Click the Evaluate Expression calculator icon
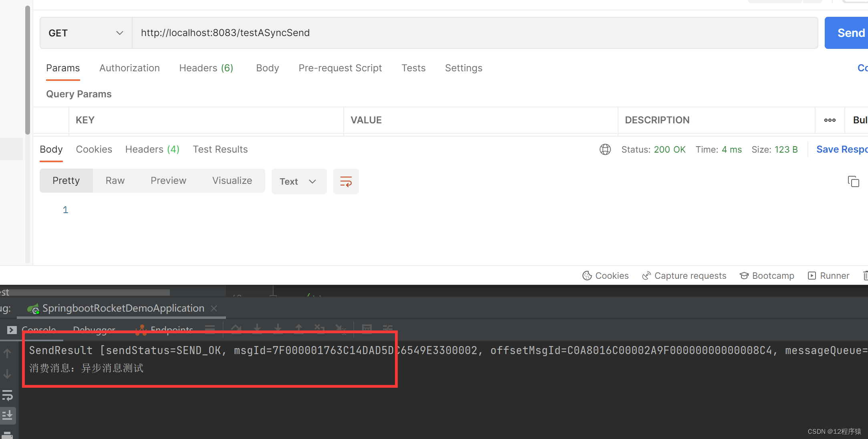 coord(367,329)
